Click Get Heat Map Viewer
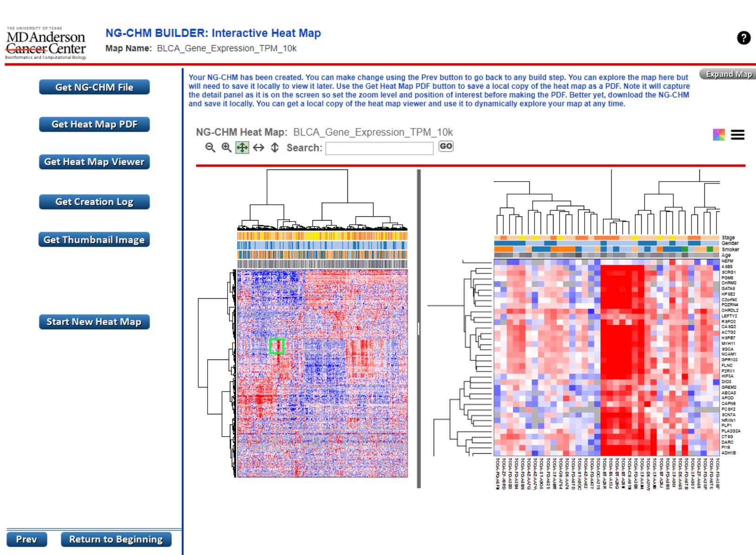This screenshot has height=555, width=756. point(94,162)
